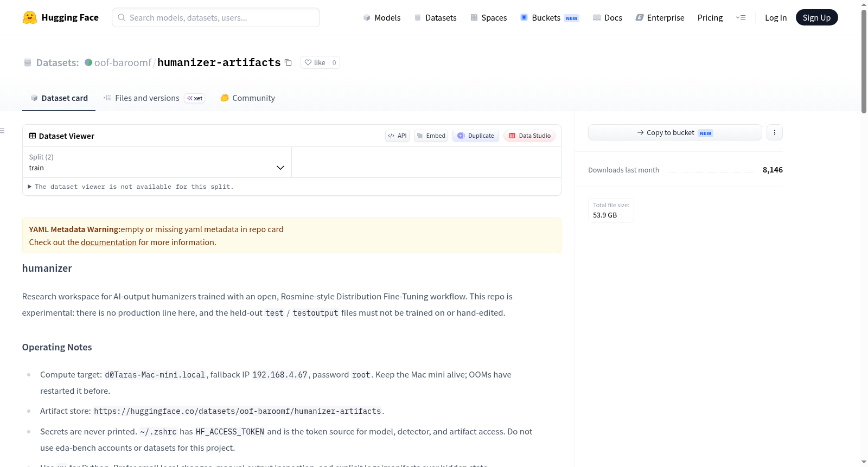Click the artifact store URL text
868x467 pixels.
[x=238, y=411]
